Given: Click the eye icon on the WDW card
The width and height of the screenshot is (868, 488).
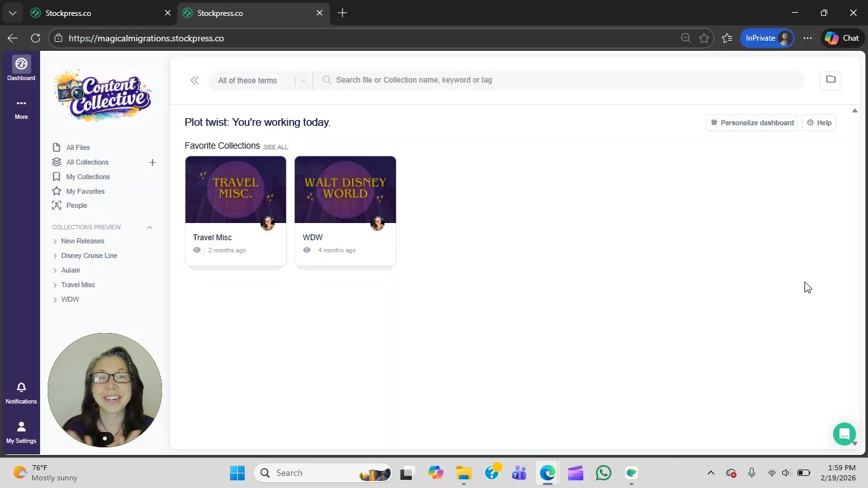Looking at the screenshot, I should (307, 250).
